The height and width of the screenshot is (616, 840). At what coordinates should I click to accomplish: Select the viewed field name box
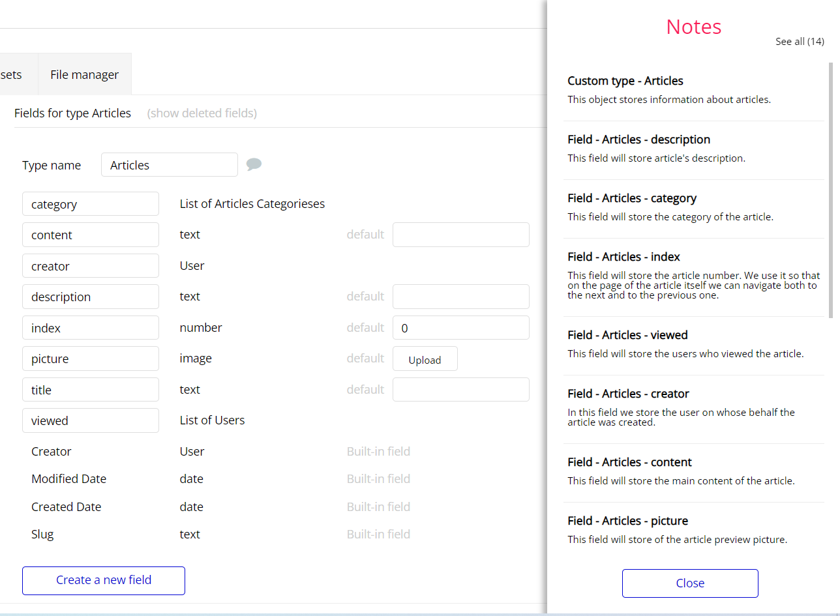(91, 420)
